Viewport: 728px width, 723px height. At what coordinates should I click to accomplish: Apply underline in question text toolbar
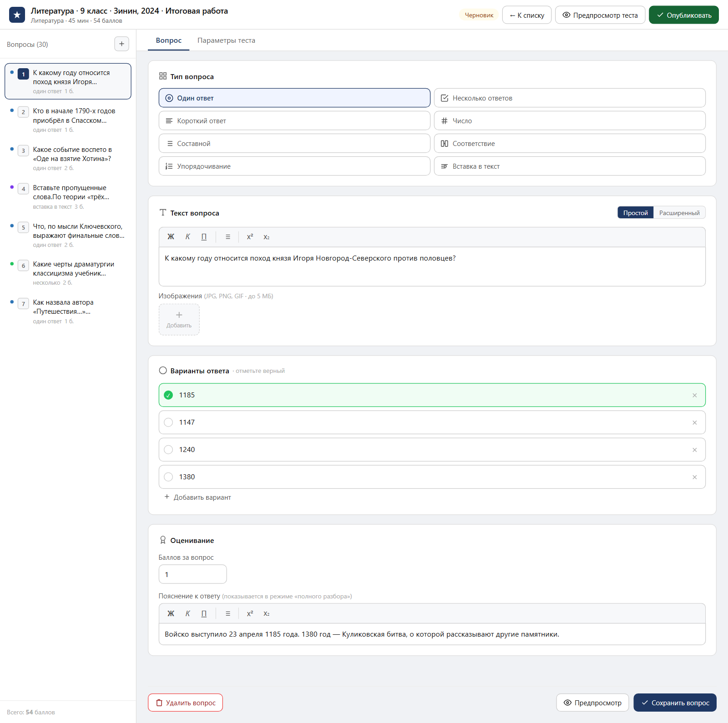coord(204,237)
